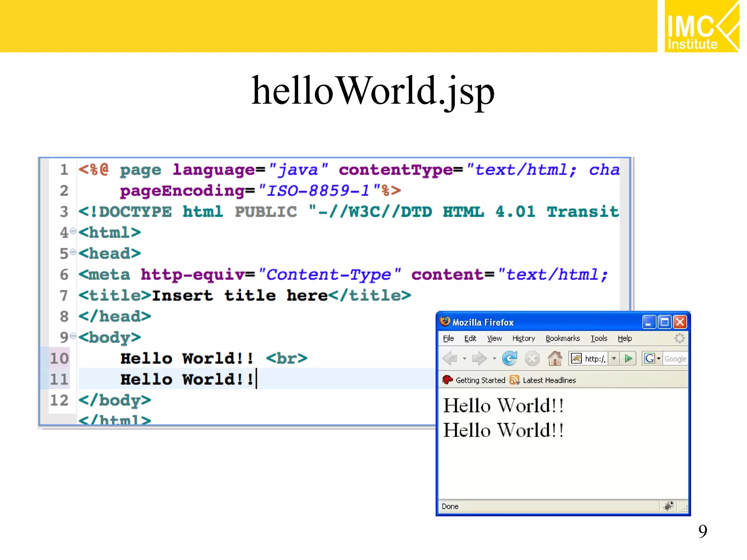Viewport: 747px width, 560px height.
Task: Open the Tools menu in Firefox
Action: coord(599,338)
